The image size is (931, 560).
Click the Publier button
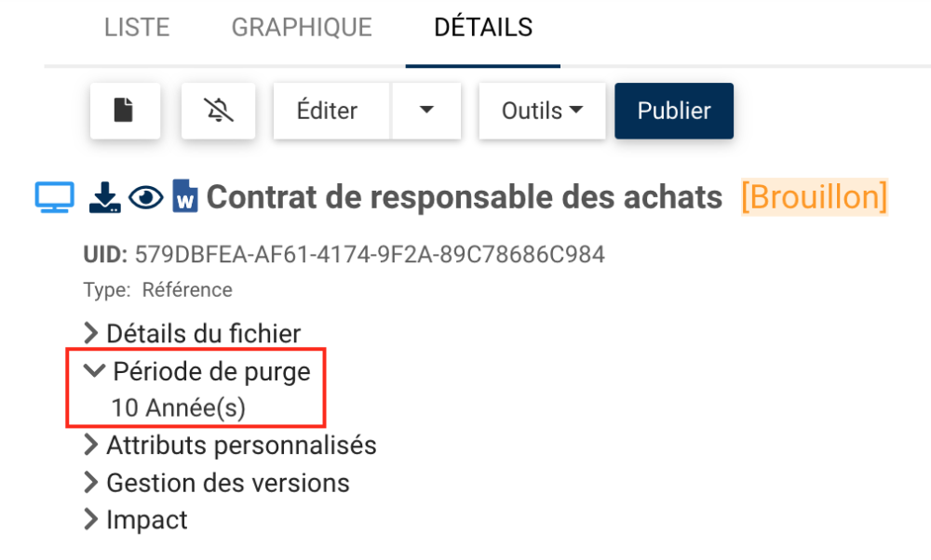coord(674,111)
